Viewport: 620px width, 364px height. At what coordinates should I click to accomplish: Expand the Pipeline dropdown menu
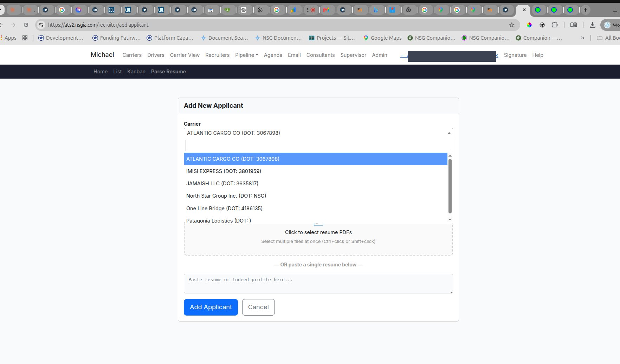pyautogui.click(x=247, y=55)
